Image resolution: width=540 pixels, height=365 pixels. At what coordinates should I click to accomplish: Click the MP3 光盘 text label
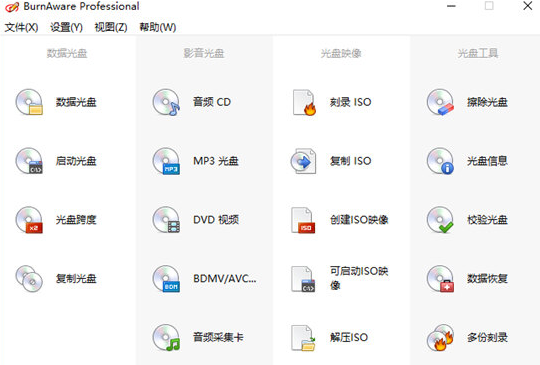click(216, 161)
